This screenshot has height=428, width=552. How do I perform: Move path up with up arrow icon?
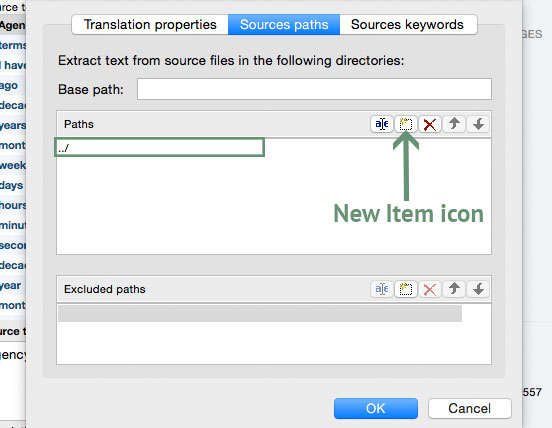(x=454, y=124)
